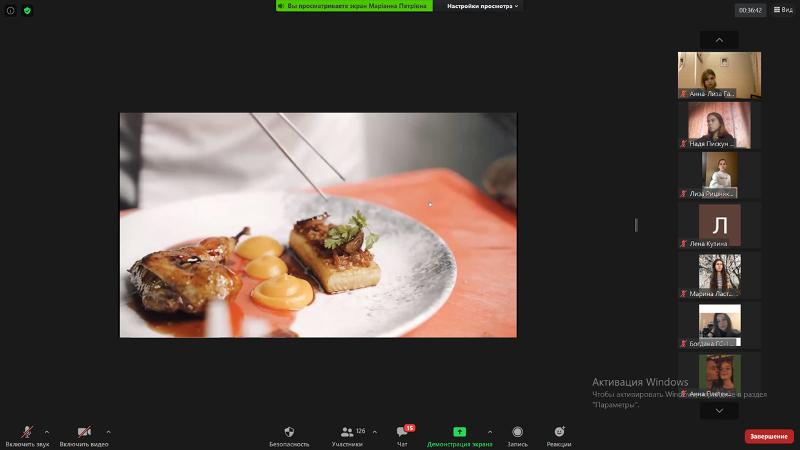
Task: Click the shared video of plated dish
Action: tap(318, 225)
